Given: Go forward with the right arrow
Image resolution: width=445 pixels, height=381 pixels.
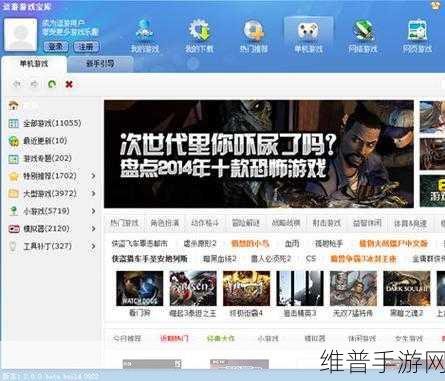Looking at the screenshot, I should coord(34,84).
